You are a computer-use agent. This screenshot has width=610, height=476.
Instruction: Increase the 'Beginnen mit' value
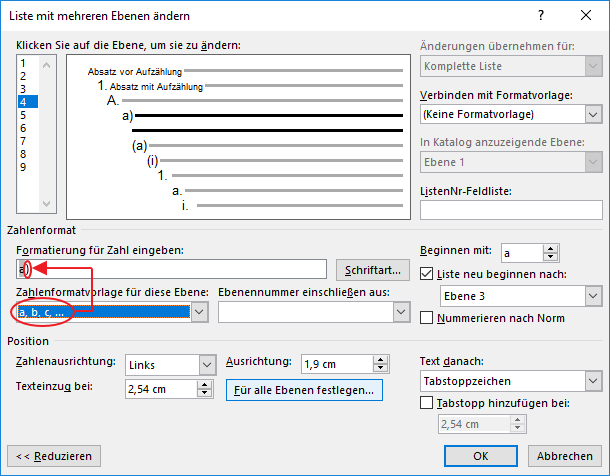[x=550, y=249]
